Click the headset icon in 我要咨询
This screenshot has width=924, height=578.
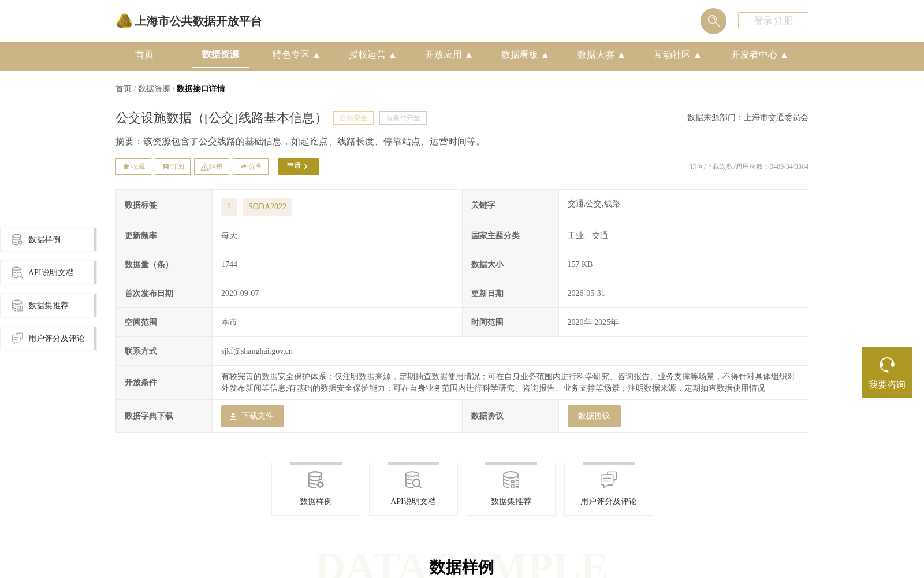tap(887, 365)
